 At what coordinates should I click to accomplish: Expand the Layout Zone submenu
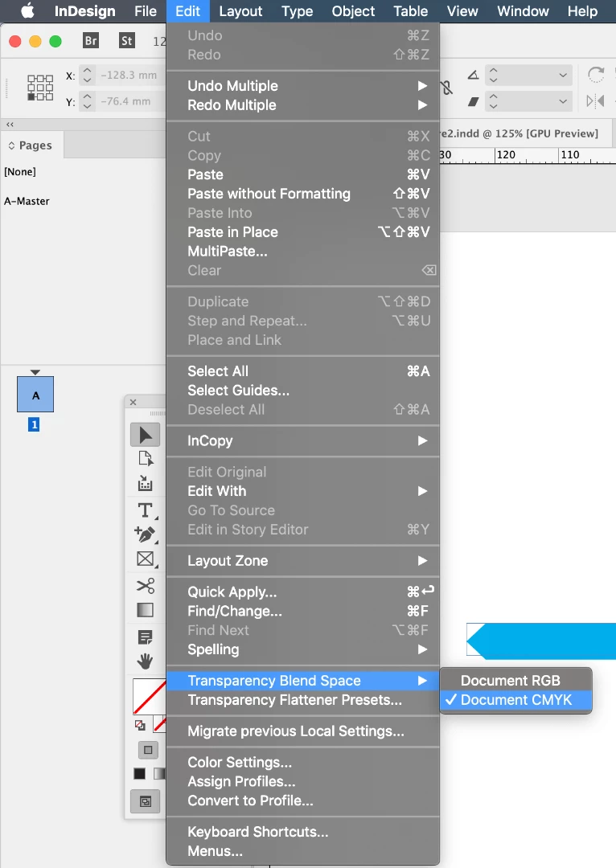(x=303, y=561)
